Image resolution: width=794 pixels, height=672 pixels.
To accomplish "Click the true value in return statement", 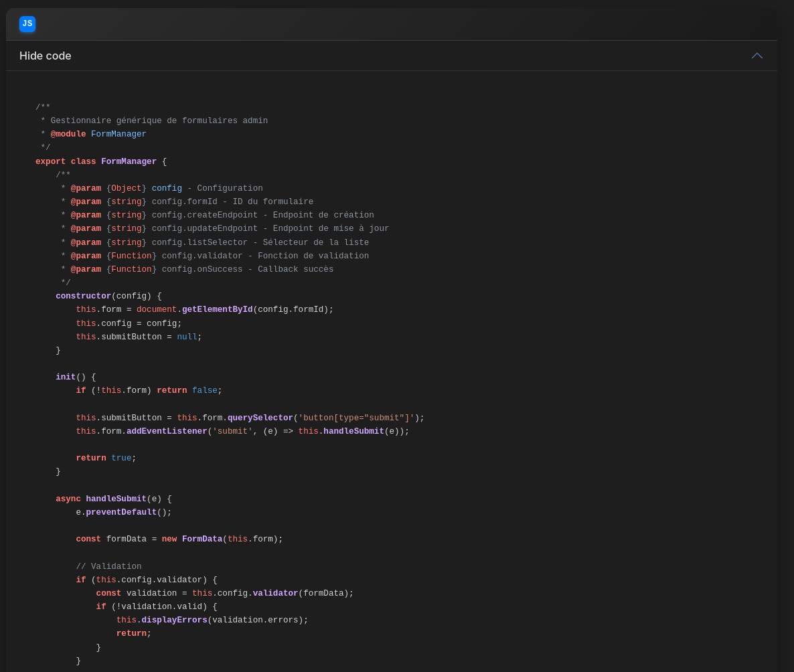I will pos(121,458).
